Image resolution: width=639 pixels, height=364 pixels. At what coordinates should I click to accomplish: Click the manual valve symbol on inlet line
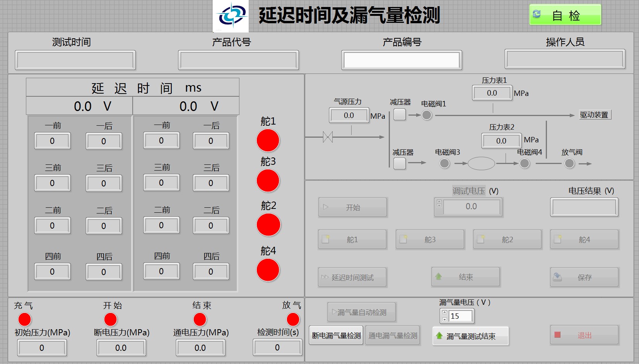[x=328, y=137]
